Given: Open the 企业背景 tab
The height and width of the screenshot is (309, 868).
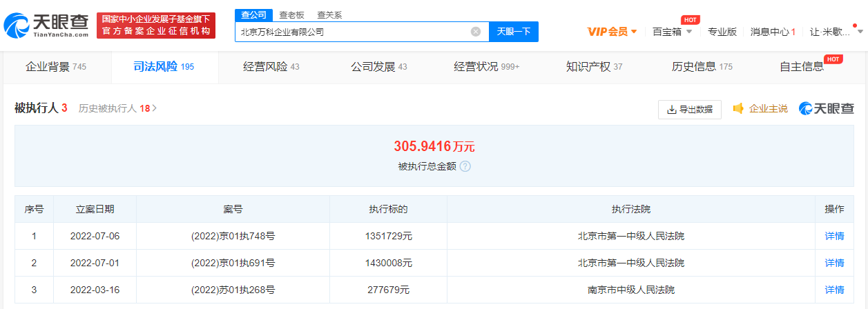Looking at the screenshot, I should tap(55, 67).
